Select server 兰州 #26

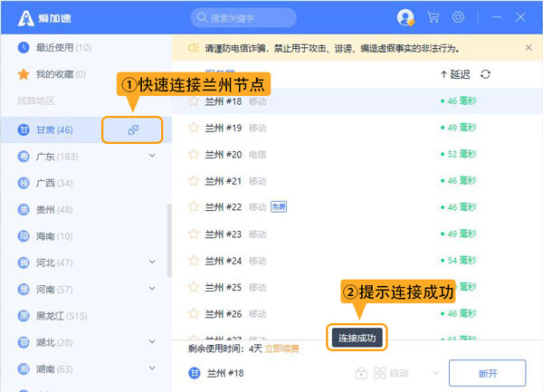click(357, 314)
